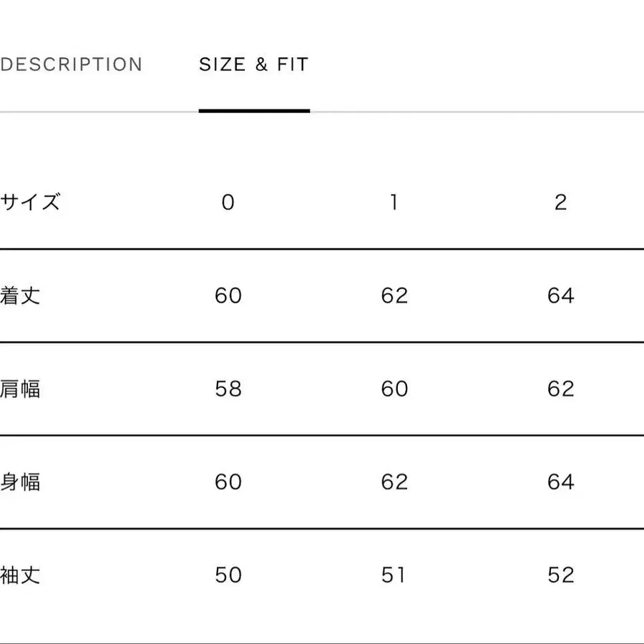Select the 身幅 value for size 2
The height and width of the screenshot is (644, 644).
tap(560, 482)
